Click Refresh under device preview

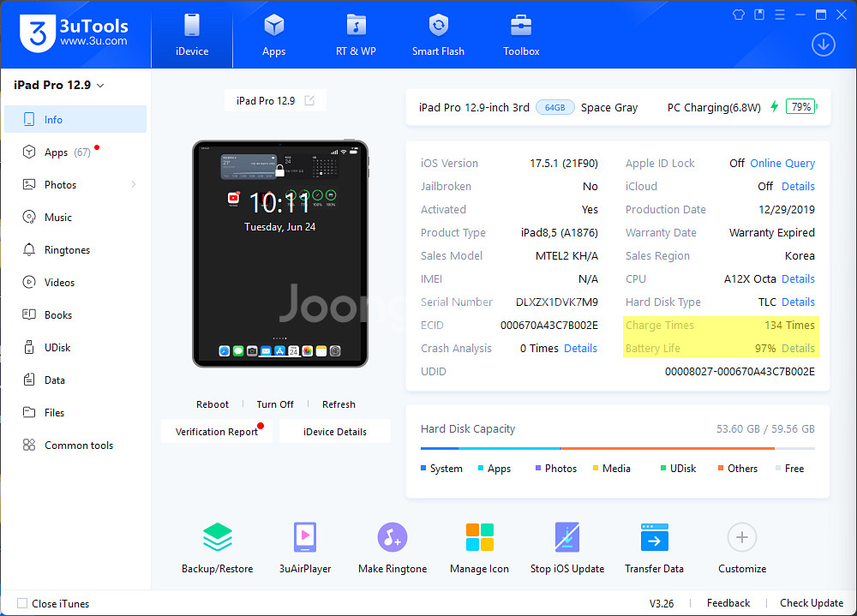point(339,404)
